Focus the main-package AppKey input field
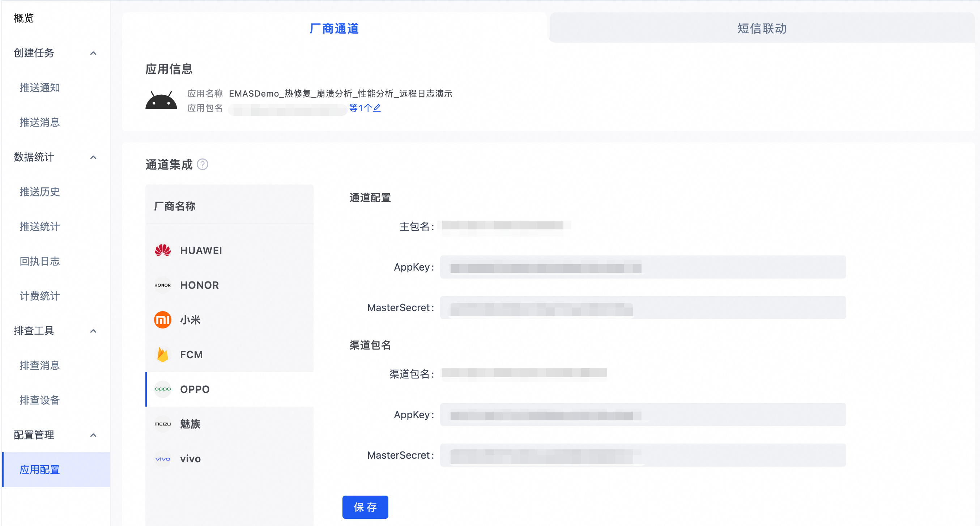 643,267
